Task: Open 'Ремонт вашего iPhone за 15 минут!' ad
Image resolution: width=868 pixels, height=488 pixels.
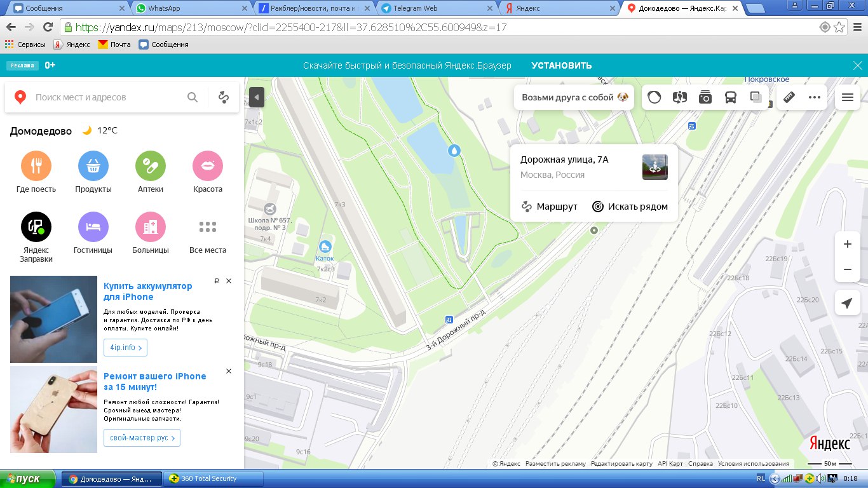Action: [x=155, y=382]
